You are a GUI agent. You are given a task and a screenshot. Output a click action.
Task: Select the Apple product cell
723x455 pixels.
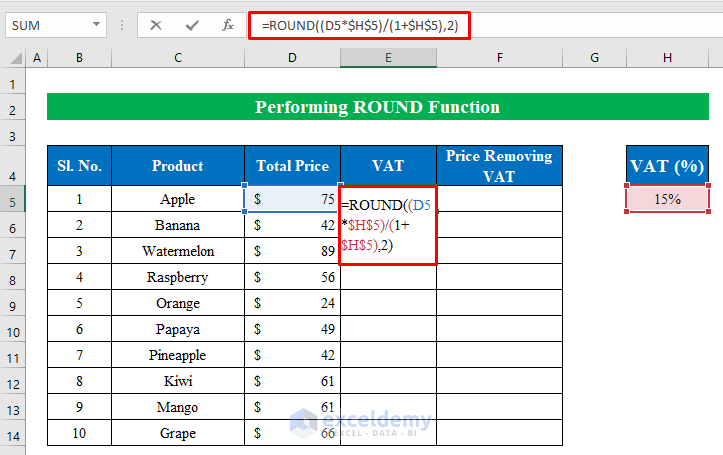point(178,199)
